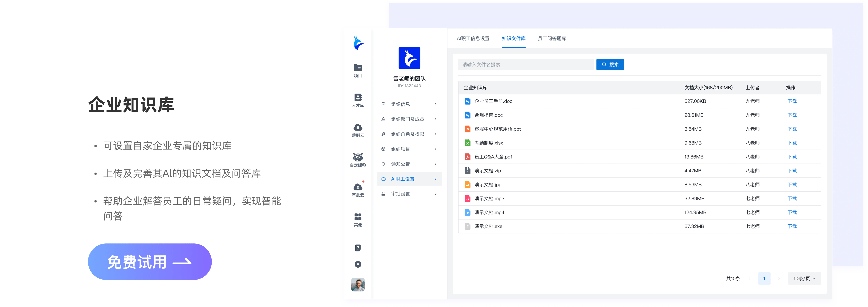
Task: Click the 免费试用 button
Action: 150,262
